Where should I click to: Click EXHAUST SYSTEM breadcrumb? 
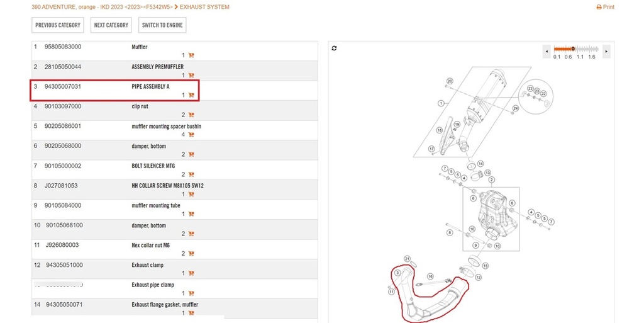click(x=204, y=7)
